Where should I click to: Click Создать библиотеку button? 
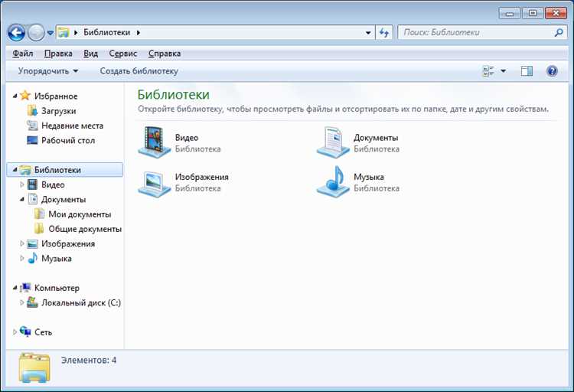coord(139,71)
